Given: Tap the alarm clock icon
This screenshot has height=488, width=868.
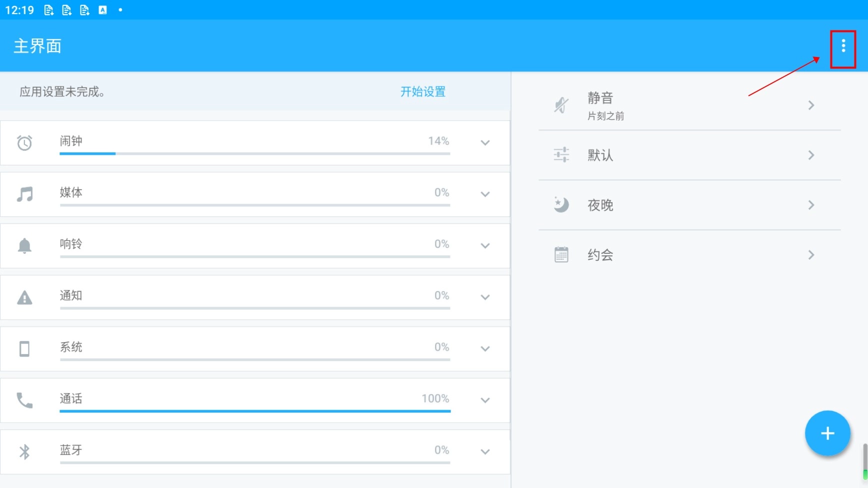Looking at the screenshot, I should point(24,143).
